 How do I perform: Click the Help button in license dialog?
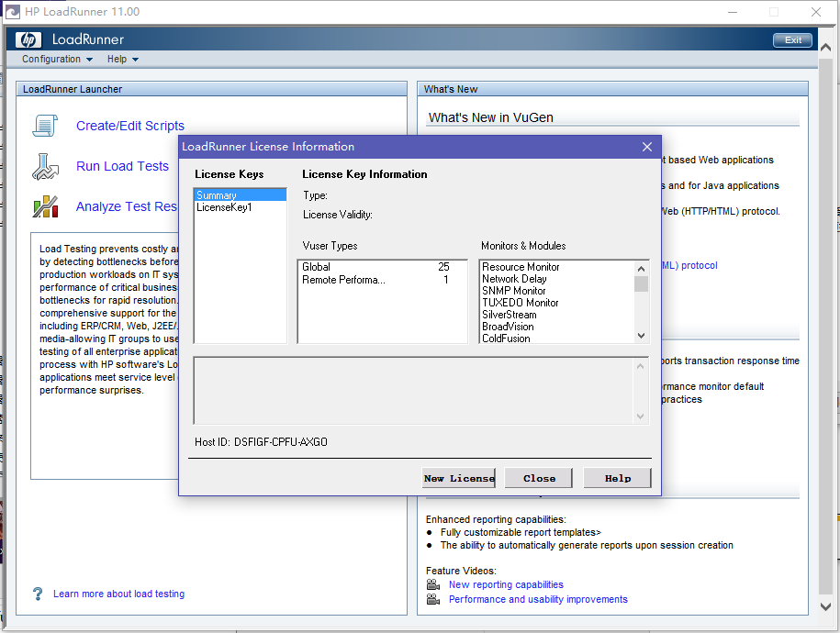tap(617, 478)
